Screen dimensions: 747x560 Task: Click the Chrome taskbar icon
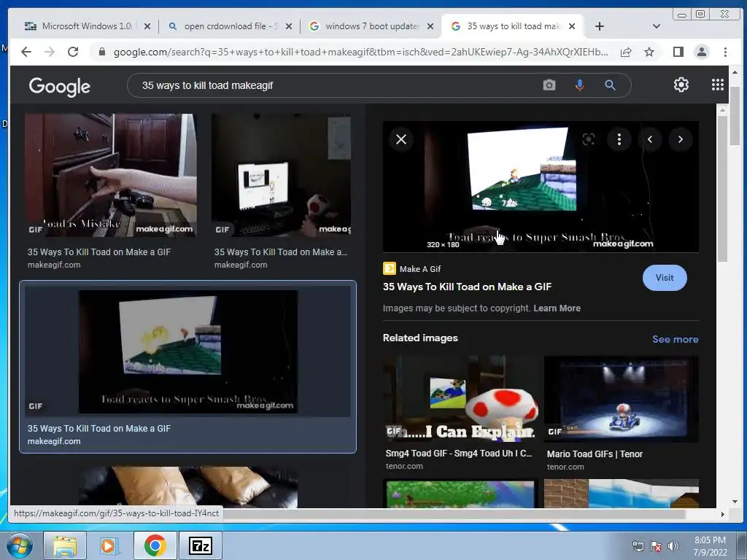pos(155,545)
